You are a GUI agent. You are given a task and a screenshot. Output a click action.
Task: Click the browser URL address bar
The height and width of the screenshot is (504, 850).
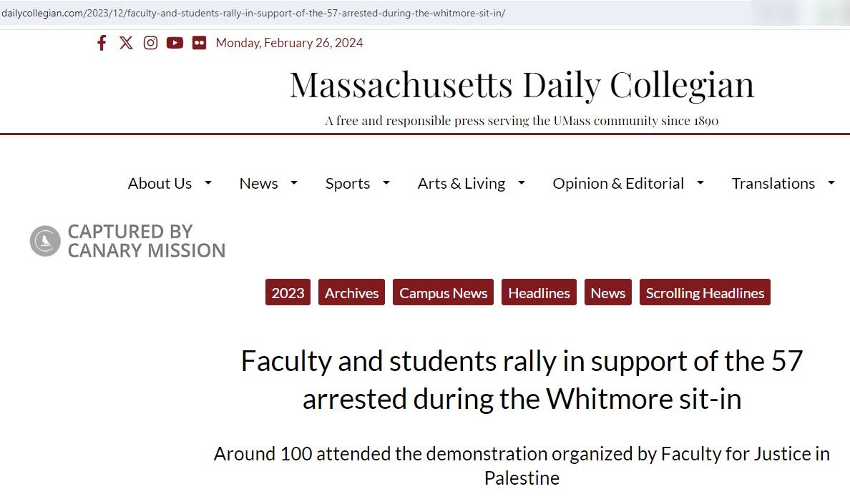coord(358,13)
